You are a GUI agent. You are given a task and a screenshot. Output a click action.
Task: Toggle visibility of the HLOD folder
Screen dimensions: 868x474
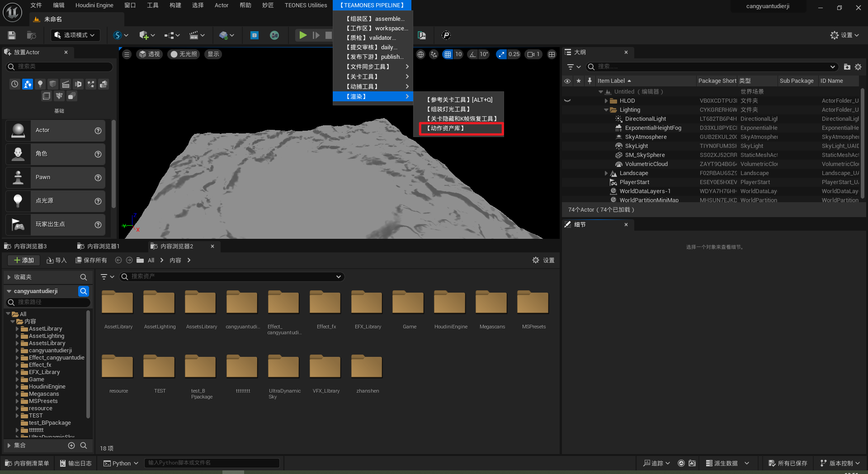coord(567,101)
